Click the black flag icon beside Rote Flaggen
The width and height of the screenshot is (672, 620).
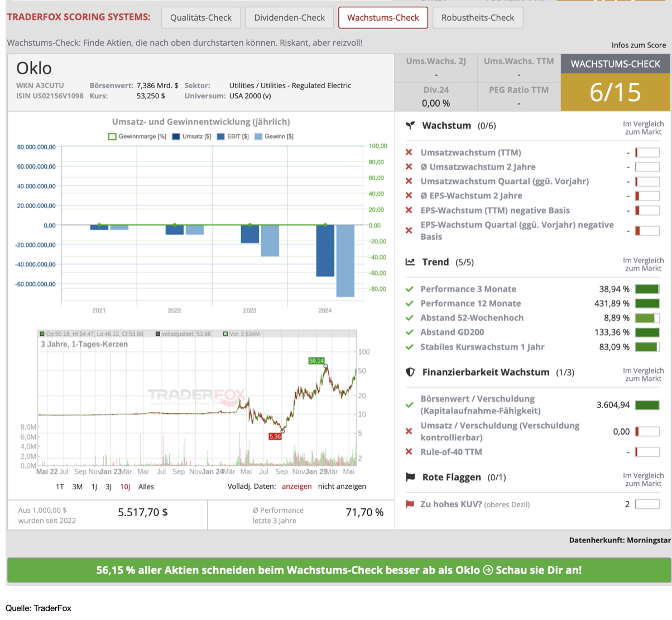coord(410,477)
